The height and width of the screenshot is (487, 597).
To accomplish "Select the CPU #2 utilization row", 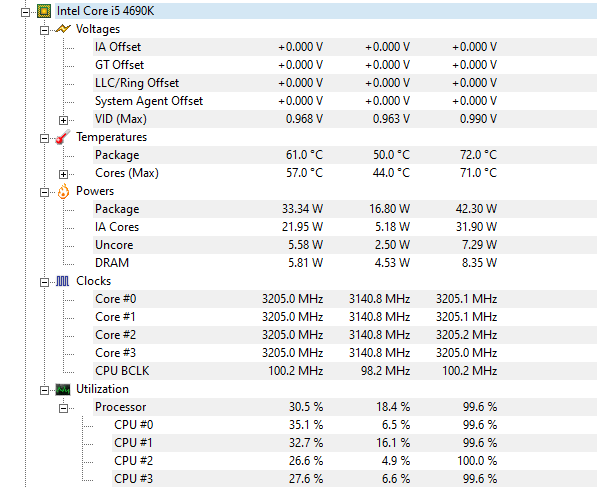I will [354, 461].
